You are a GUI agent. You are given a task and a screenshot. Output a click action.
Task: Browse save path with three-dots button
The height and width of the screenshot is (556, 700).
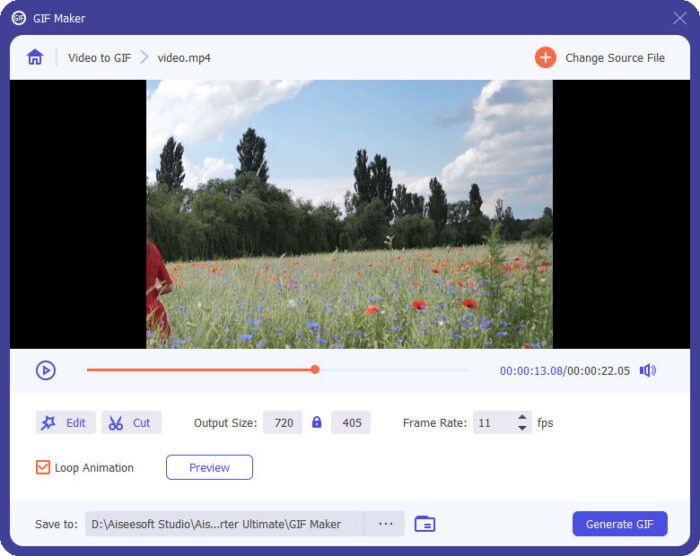tap(385, 524)
